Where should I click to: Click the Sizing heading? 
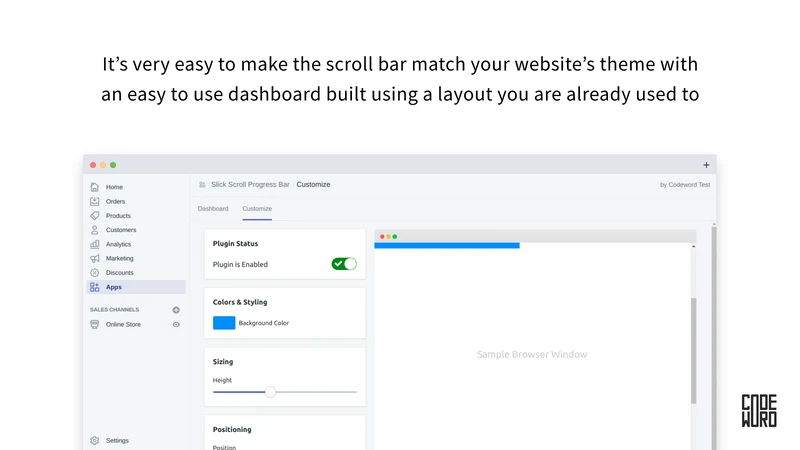(x=223, y=362)
